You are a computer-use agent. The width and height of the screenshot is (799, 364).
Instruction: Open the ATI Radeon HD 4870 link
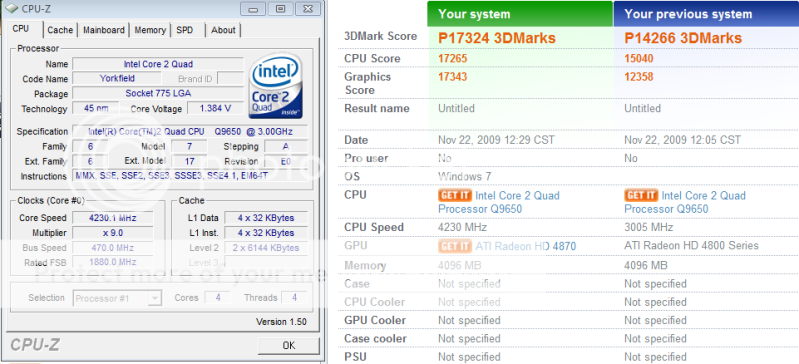click(x=525, y=246)
